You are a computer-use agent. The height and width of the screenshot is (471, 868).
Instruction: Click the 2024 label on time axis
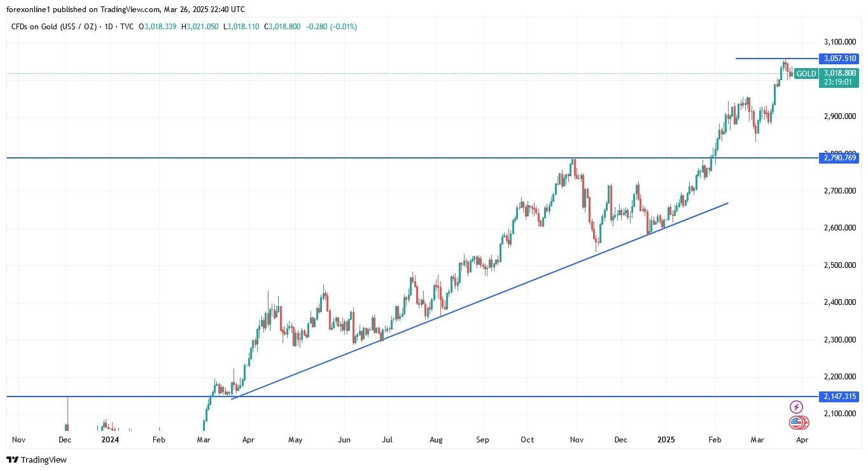(110, 440)
